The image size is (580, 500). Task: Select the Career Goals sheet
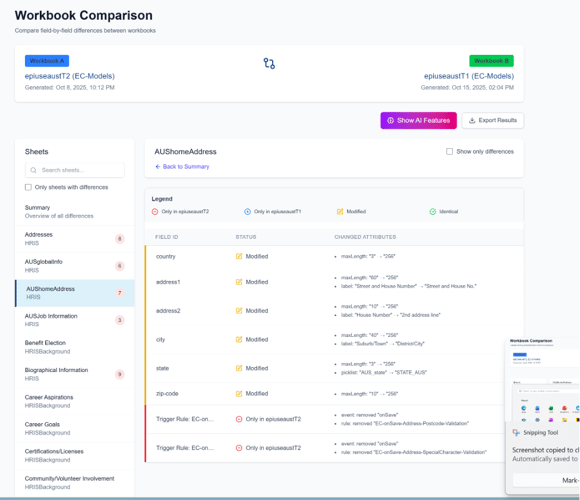pos(75,428)
